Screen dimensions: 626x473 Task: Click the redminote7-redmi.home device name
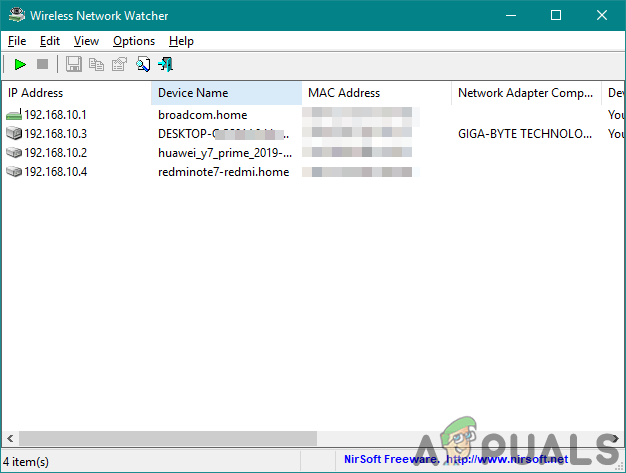(224, 172)
